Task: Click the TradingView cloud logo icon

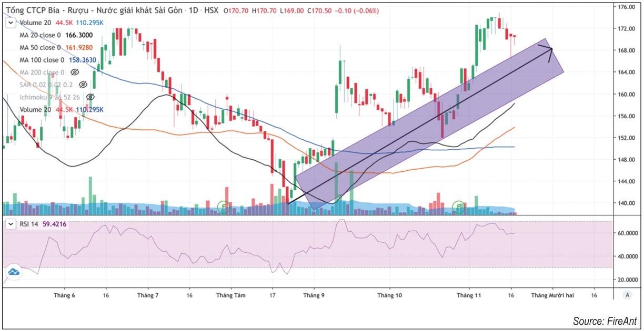Action: tap(13, 272)
